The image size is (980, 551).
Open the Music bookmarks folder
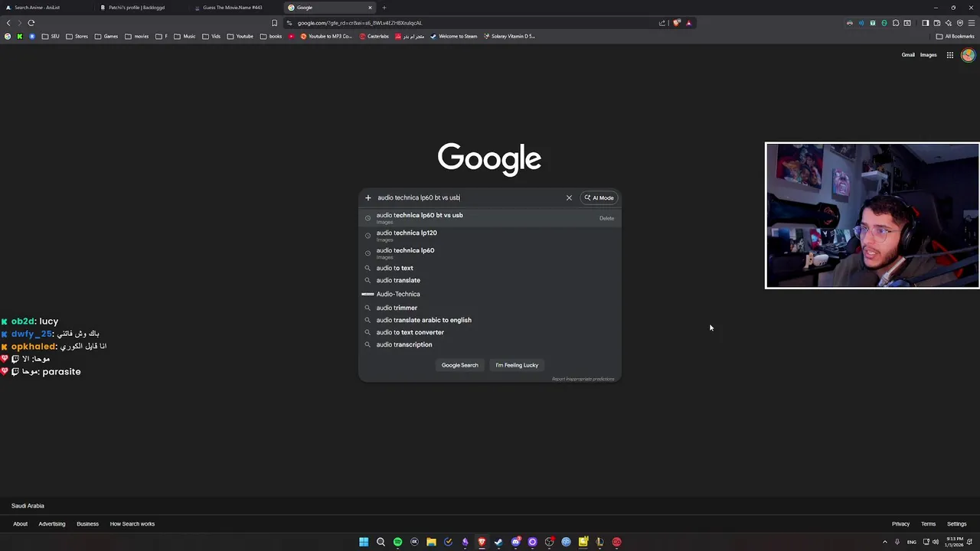click(185, 36)
